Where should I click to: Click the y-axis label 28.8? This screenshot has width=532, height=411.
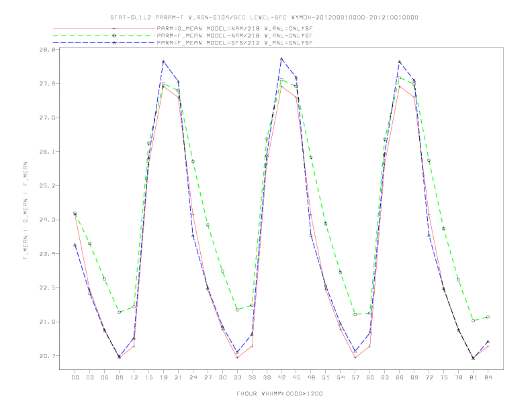(47, 50)
